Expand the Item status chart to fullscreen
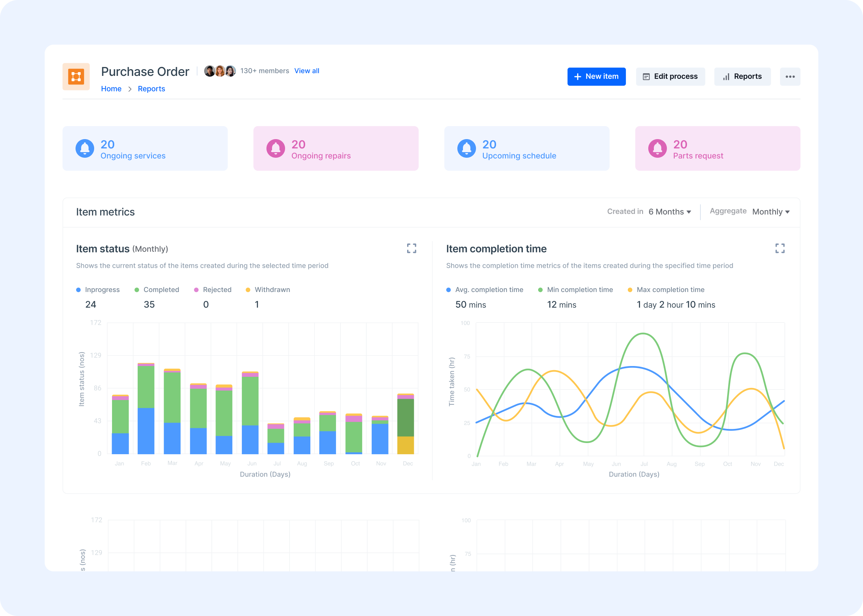This screenshot has height=616, width=863. pyautogui.click(x=412, y=248)
